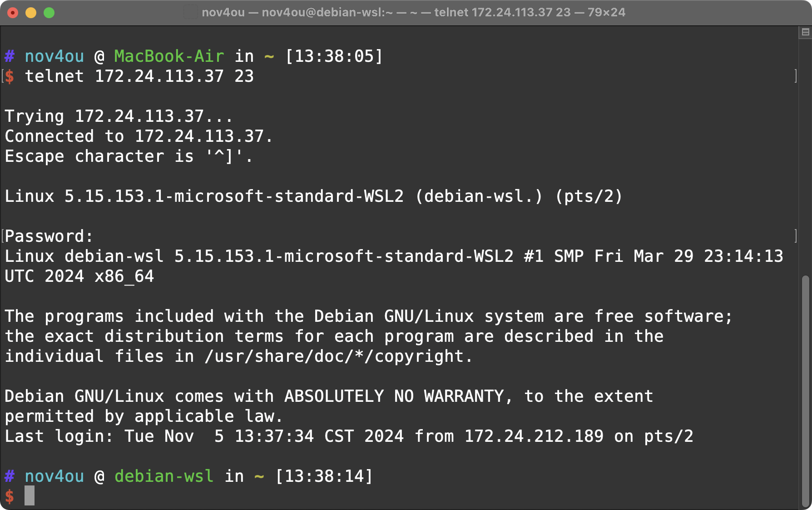
Task: Click the orange $ prompt symbol
Action: [x=10, y=496]
